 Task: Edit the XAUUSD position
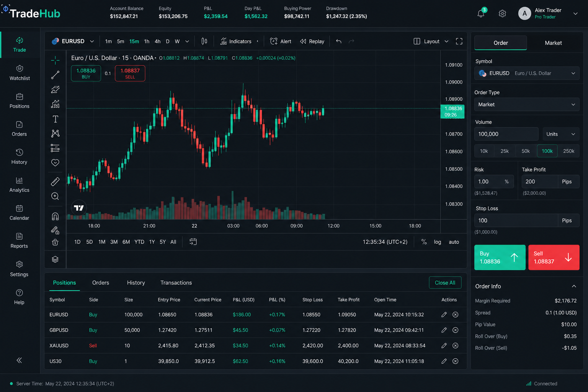(x=444, y=345)
